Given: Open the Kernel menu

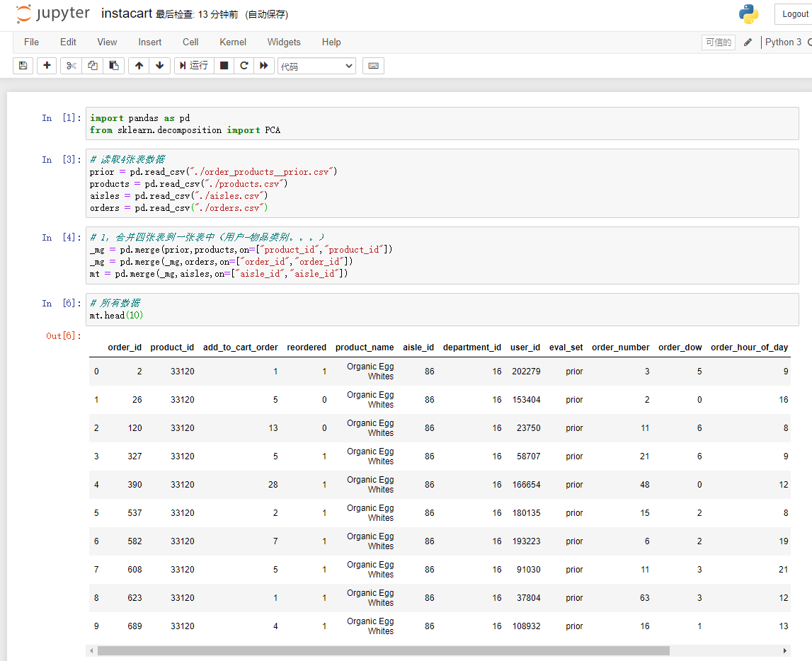Looking at the screenshot, I should click(x=233, y=42).
